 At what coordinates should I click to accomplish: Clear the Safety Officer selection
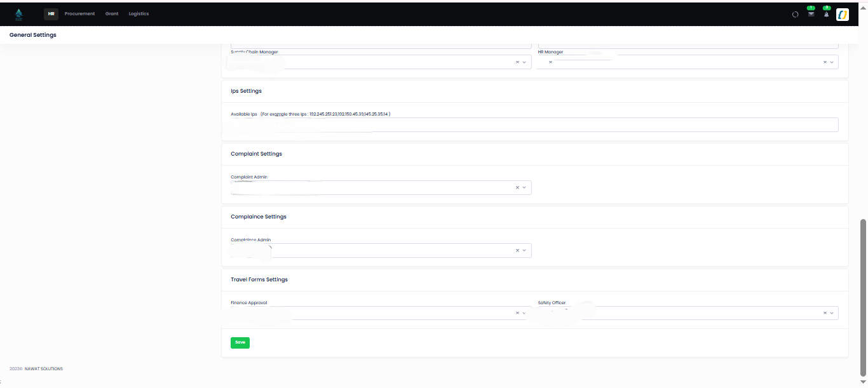[x=825, y=313]
